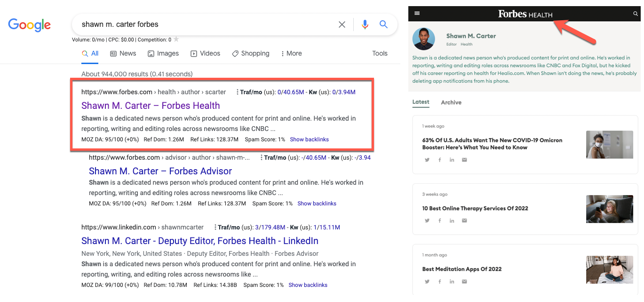
Task: Open Best Meditation Apps Of 2022 article
Action: pos(462,269)
